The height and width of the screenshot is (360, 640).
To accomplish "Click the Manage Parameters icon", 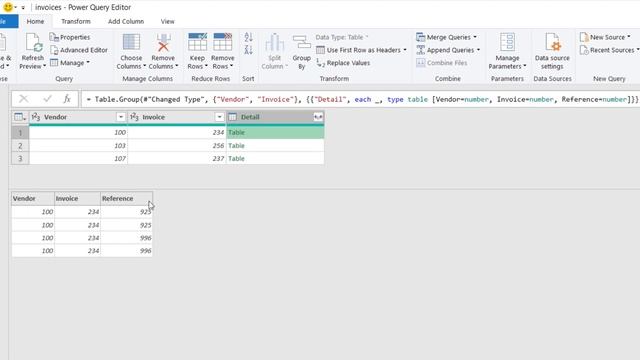I will (x=507, y=42).
